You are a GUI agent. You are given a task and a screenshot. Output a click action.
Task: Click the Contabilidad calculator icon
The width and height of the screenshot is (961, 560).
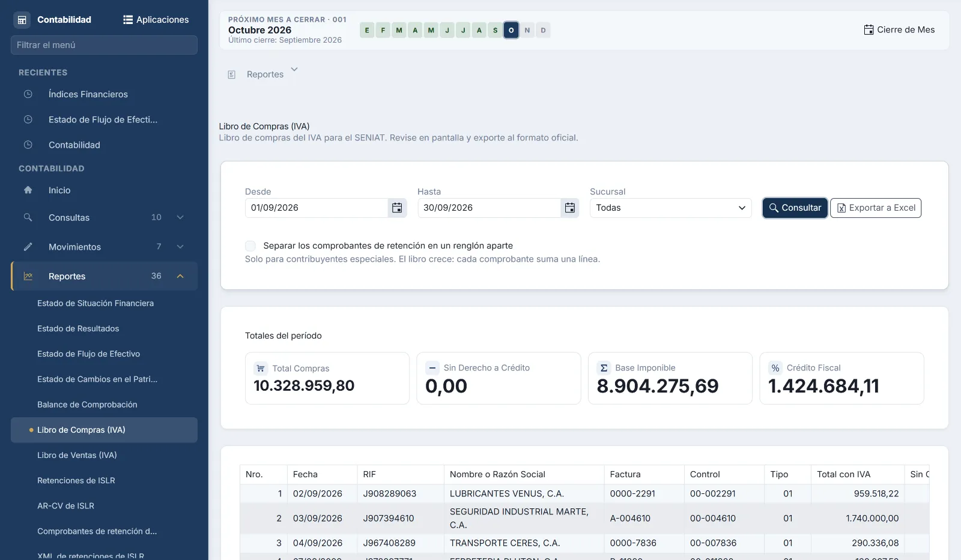click(22, 20)
